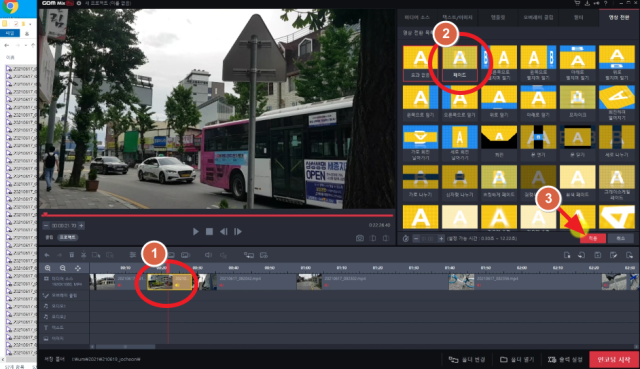Click the 오버레이 클립 track label
This screenshot has height=369, width=640.
pyautogui.click(x=64, y=295)
